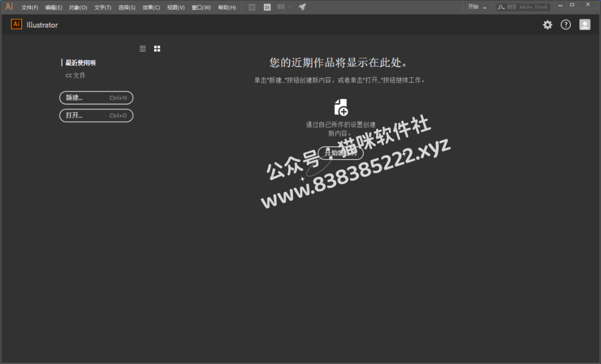
Task: Open the 文件(F) menu
Action: coord(29,8)
